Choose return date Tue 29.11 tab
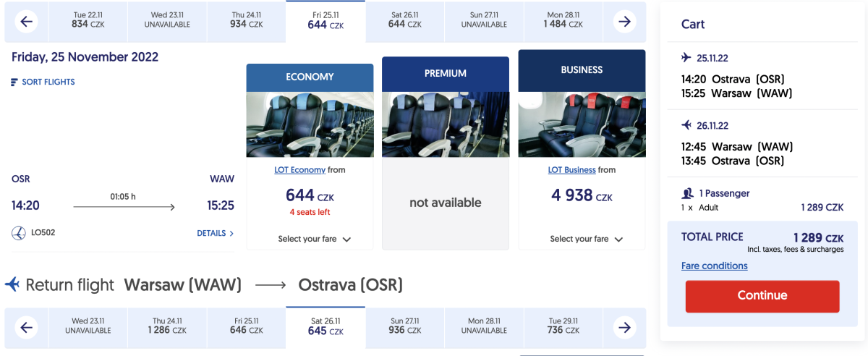This screenshot has width=868, height=356. [x=564, y=326]
